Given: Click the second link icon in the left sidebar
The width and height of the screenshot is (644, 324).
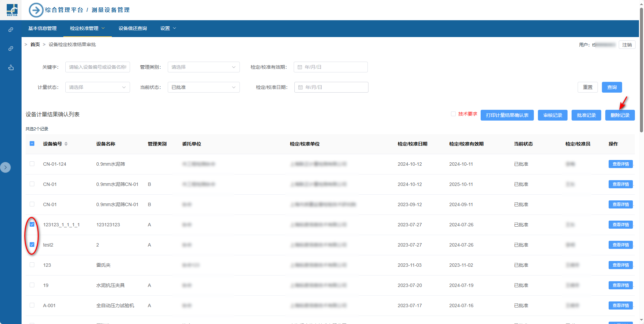Looking at the screenshot, I should coord(11,48).
